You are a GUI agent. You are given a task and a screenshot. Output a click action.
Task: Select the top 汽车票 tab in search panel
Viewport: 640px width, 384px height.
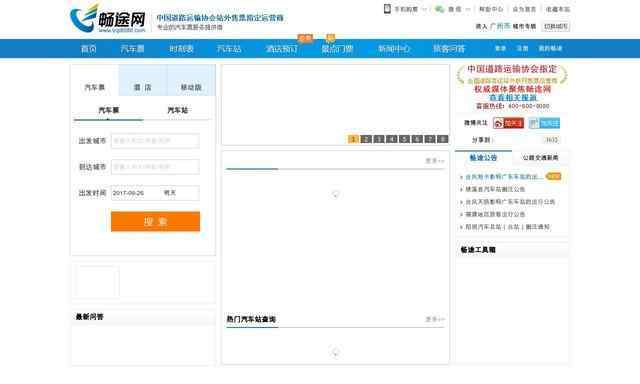point(95,80)
